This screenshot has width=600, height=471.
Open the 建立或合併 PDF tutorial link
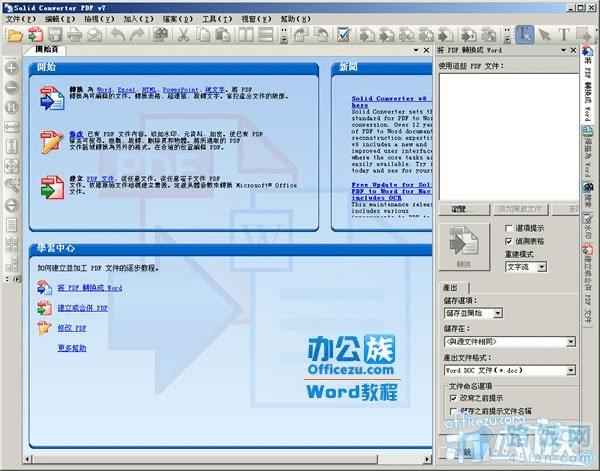point(82,308)
